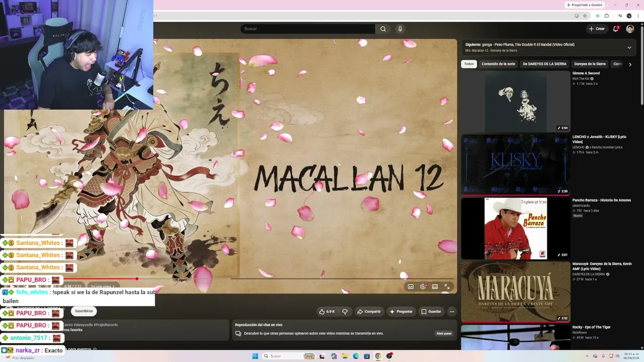Screen dimensions: 644x362
Task: Select the De DAREYES DE LA SIERRA chip
Action: pos(544,64)
